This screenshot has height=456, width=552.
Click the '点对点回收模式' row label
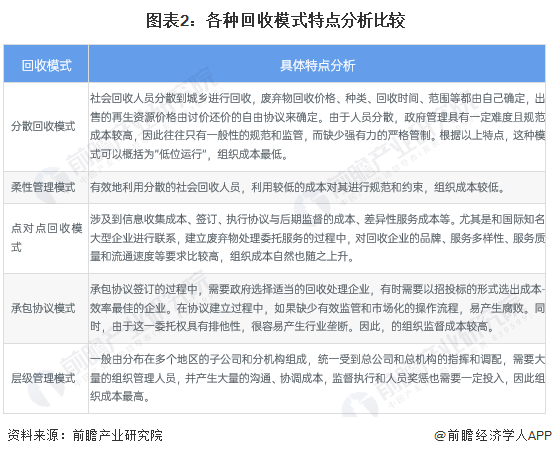(x=46, y=238)
